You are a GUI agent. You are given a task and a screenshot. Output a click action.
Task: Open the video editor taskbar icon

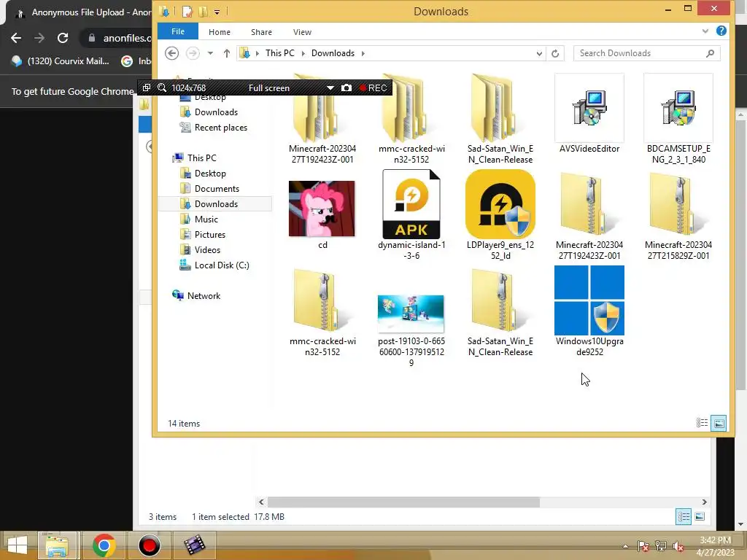[194, 545]
